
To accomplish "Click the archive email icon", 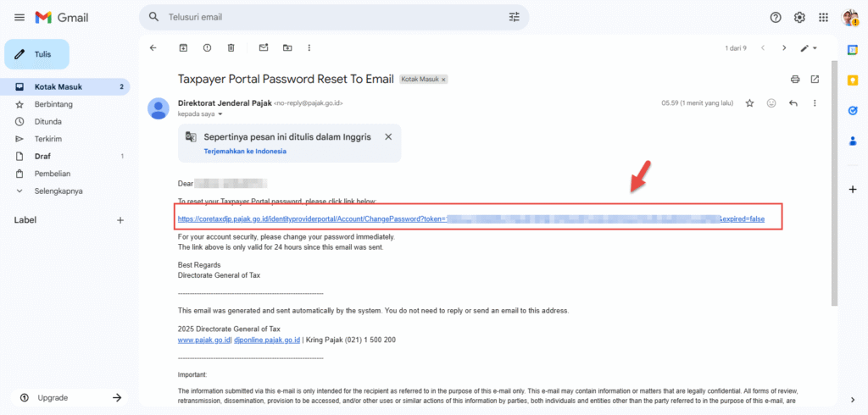I will coord(183,48).
